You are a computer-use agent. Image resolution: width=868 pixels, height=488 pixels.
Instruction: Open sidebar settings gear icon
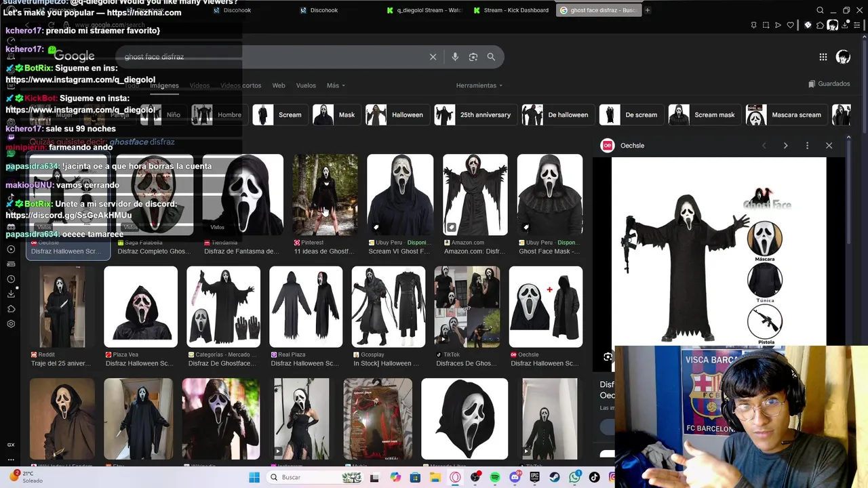click(11, 324)
